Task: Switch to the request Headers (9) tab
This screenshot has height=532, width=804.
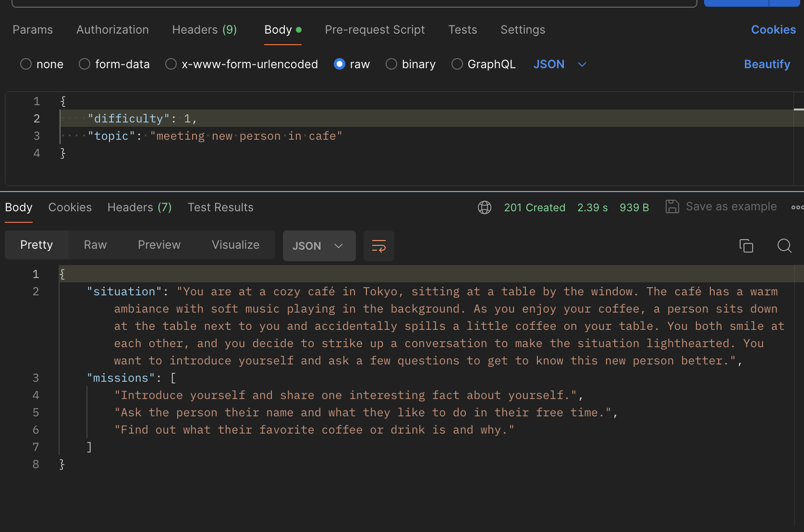Action: click(x=205, y=30)
